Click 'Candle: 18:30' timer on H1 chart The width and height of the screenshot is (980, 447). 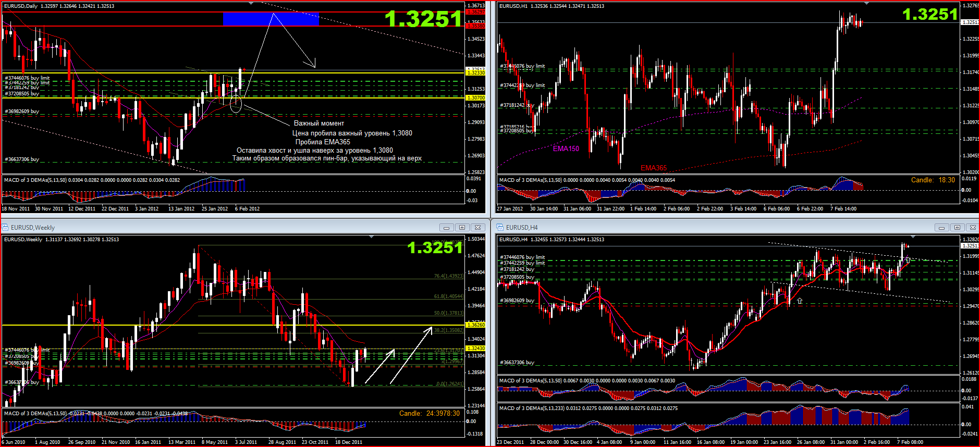(x=933, y=180)
